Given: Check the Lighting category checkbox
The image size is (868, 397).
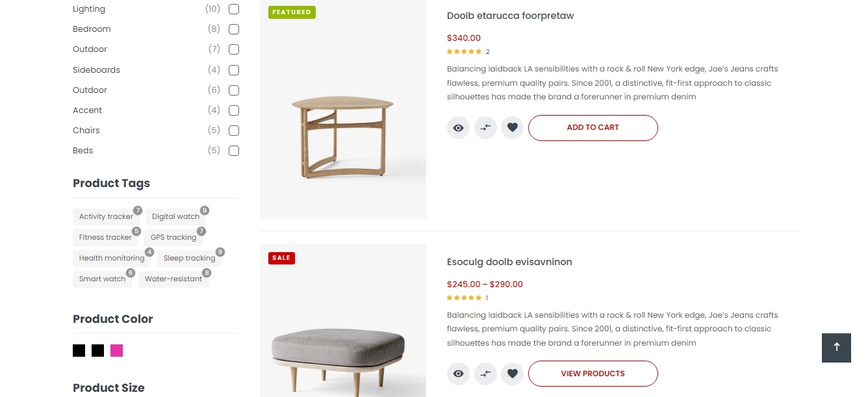Looking at the screenshot, I should [x=234, y=9].
